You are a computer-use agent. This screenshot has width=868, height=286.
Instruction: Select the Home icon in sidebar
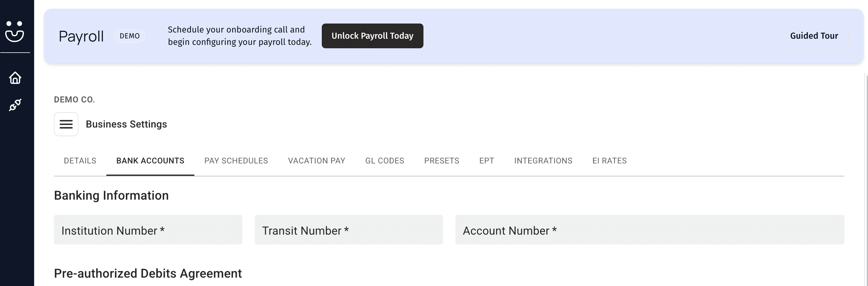15,78
